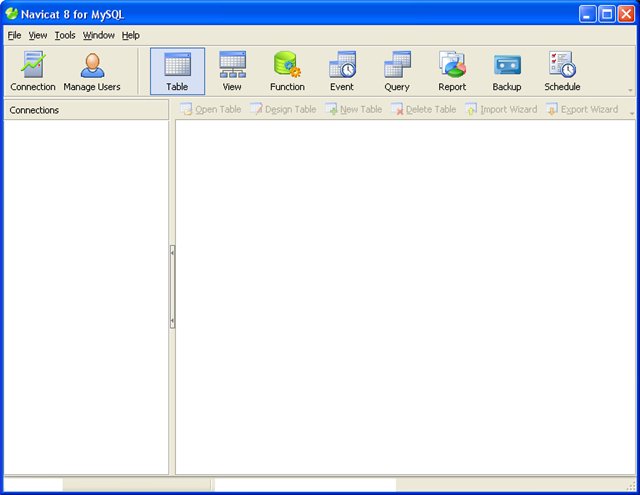Image resolution: width=640 pixels, height=495 pixels.
Task: Click the window resize grip
Action: click(x=631, y=486)
